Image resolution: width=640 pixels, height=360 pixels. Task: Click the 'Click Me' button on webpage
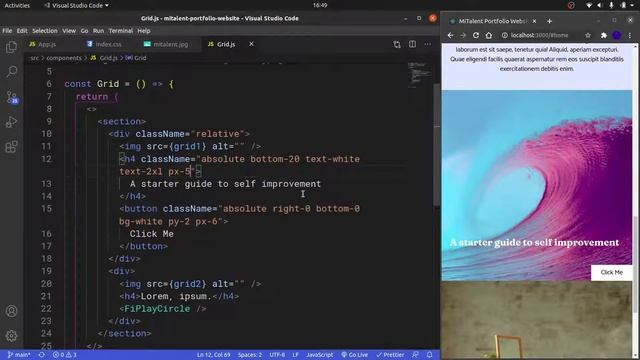[611, 272]
